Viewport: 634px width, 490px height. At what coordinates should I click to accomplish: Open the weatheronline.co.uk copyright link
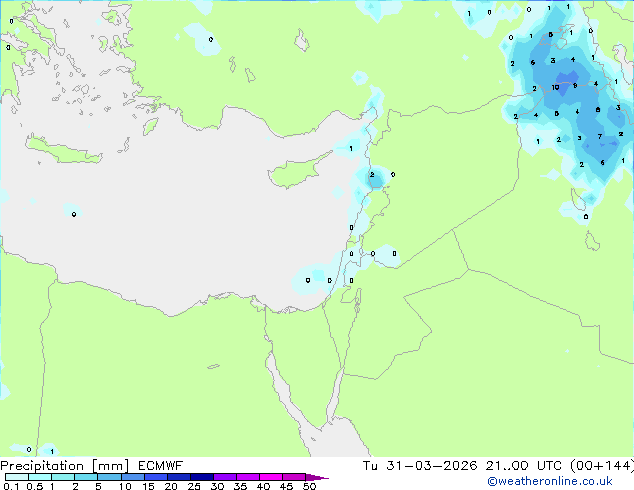point(550,481)
